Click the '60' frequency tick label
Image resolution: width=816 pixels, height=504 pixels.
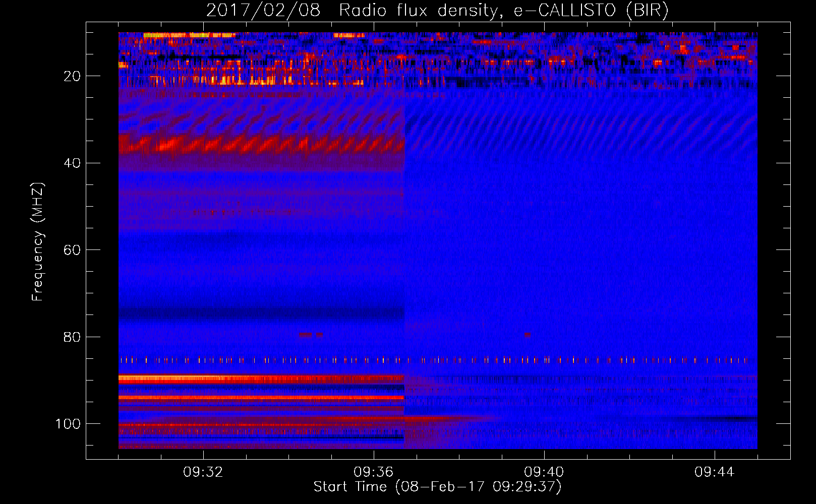72,250
